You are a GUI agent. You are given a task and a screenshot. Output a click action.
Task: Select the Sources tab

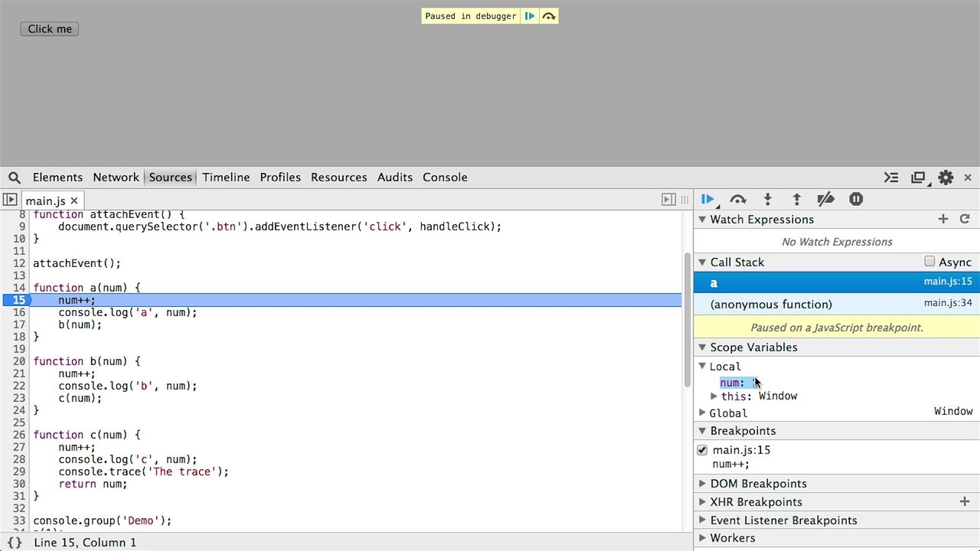[171, 178]
